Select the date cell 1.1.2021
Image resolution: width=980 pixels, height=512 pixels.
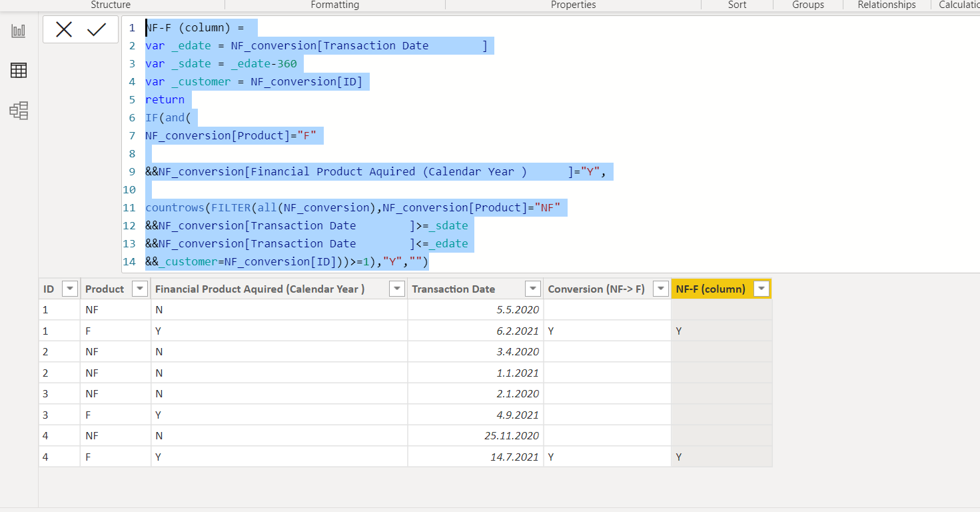coord(475,373)
